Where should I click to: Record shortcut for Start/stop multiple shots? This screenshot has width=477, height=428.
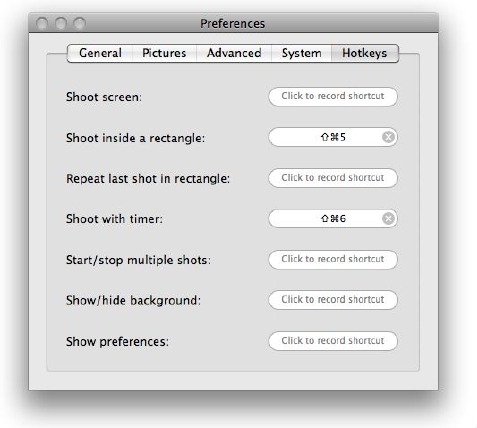click(x=333, y=259)
